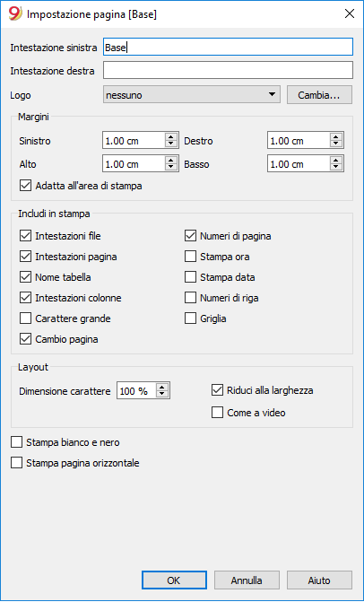Check Stampa bianco e nero
The image size is (364, 602).
[16, 442]
